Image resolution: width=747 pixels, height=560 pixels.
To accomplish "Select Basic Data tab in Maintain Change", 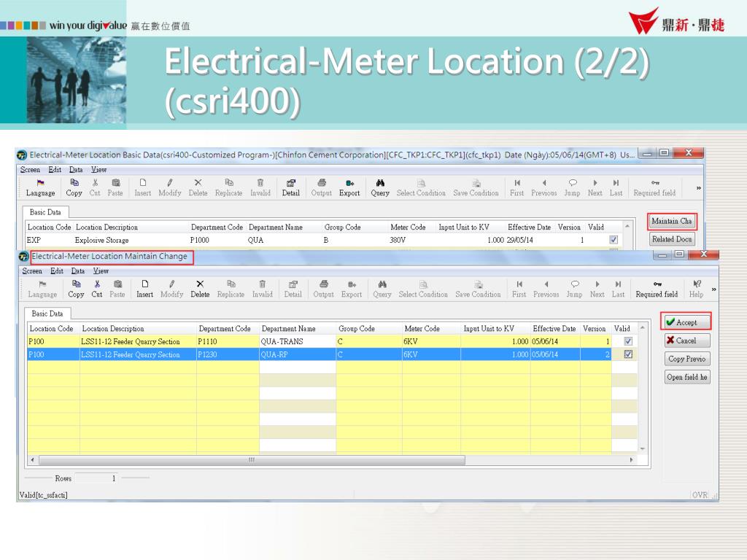I will pyautogui.click(x=47, y=314).
